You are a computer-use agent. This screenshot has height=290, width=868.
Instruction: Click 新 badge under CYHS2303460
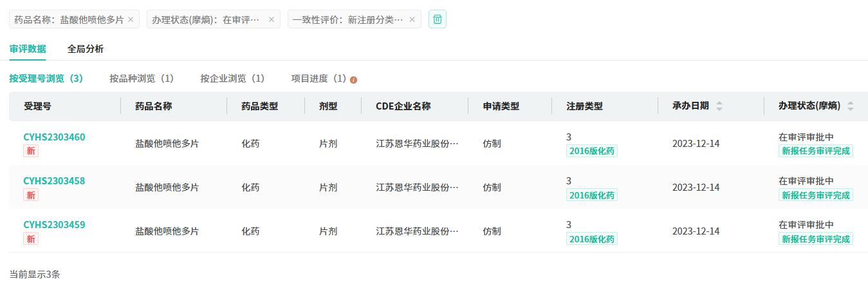pos(31,151)
